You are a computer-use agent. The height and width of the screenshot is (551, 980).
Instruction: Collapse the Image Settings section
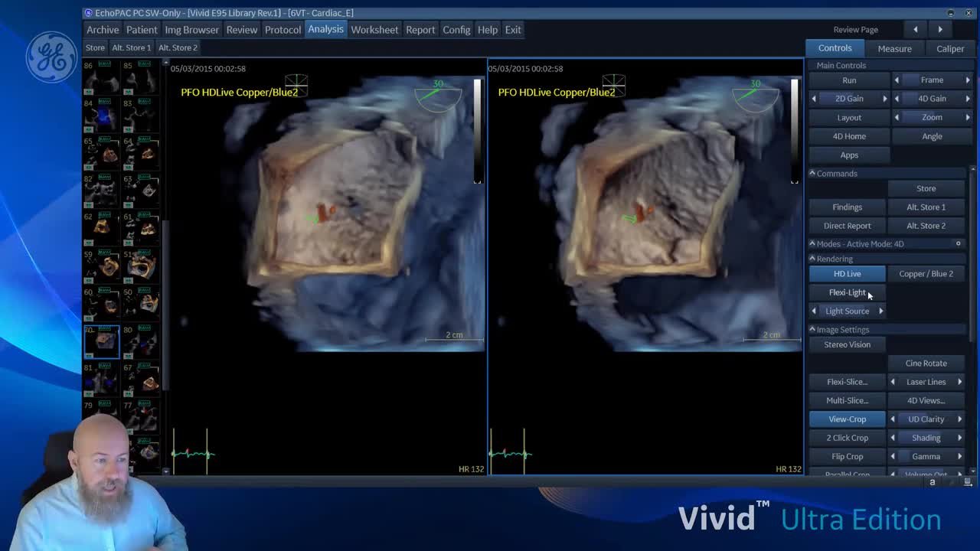point(812,330)
